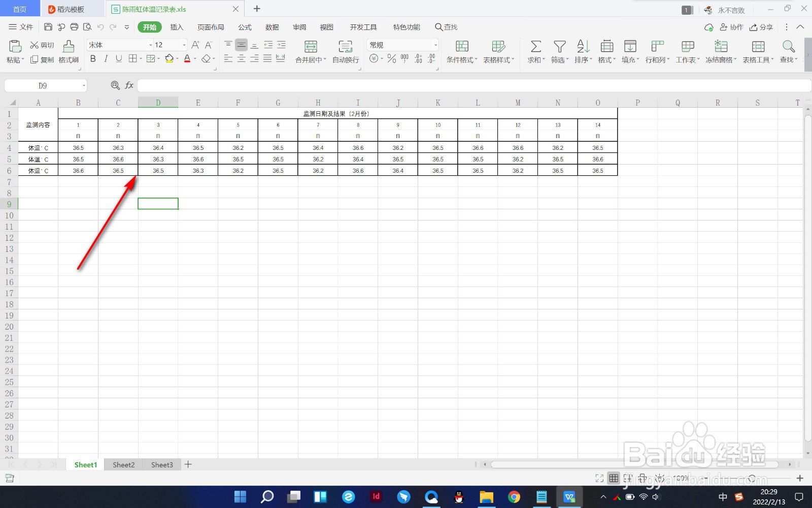This screenshot has height=508, width=812.
Task: Select the Format Painter tool
Action: [x=69, y=51]
